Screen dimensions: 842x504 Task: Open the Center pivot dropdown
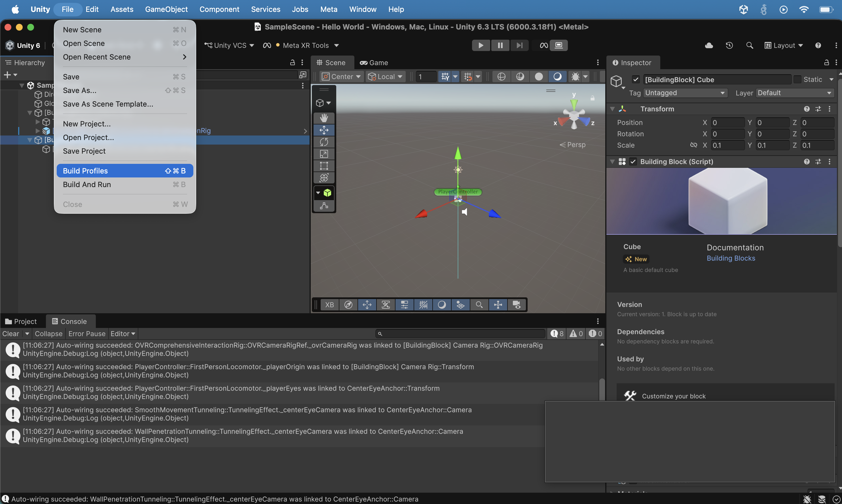point(341,77)
